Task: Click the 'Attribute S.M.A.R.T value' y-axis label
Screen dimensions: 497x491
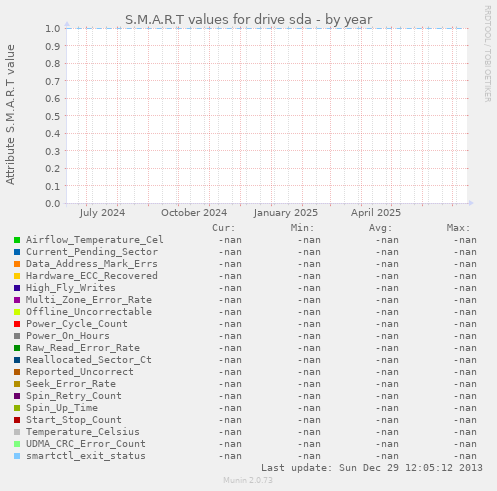Action: click(10, 115)
